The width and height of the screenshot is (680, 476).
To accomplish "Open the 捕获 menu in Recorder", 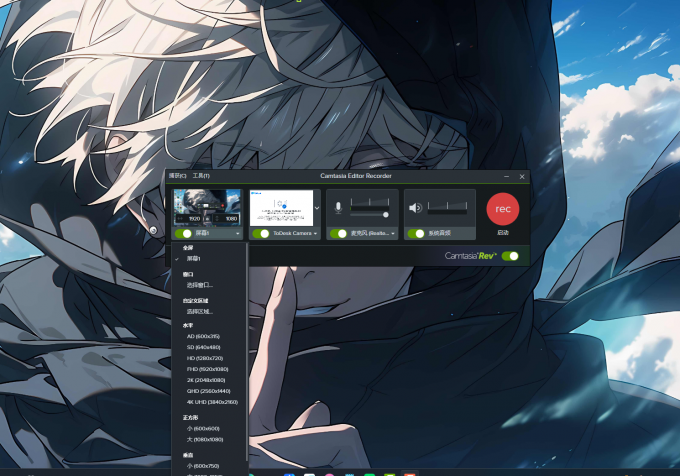I will pos(177,176).
